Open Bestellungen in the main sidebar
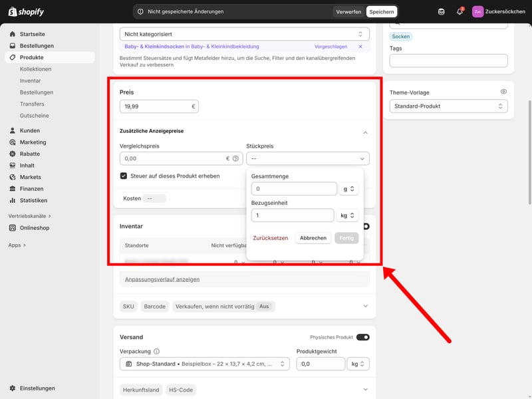The image size is (532, 399). pyautogui.click(x=37, y=46)
